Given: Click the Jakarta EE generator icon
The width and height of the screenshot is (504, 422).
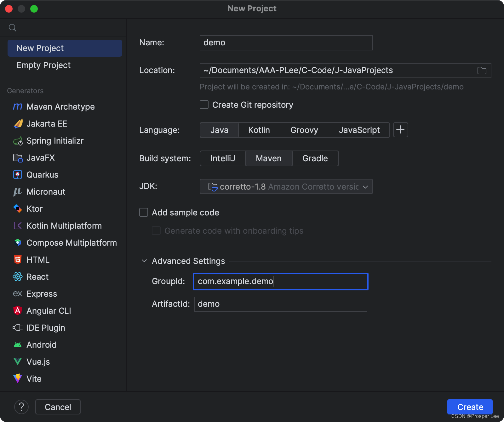Looking at the screenshot, I should (18, 124).
